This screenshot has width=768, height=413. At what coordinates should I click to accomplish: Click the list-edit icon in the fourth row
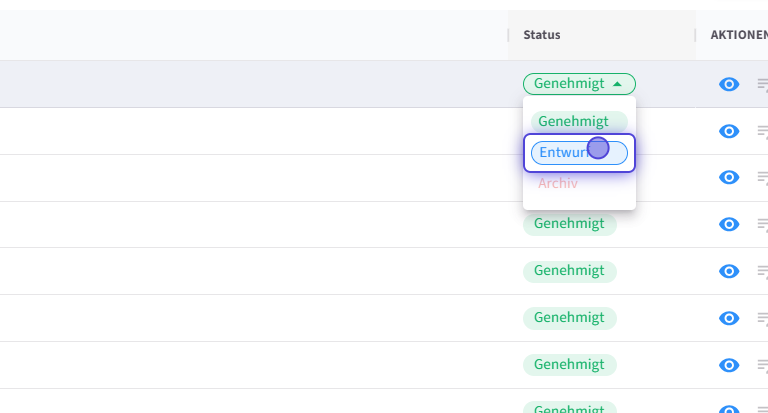tap(762, 224)
